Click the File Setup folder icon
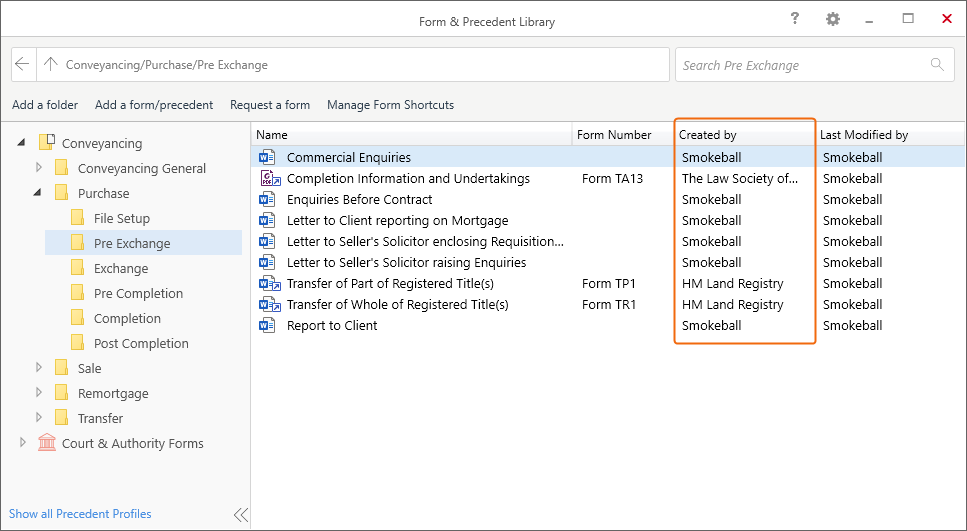This screenshot has height=531, width=967. point(78,218)
